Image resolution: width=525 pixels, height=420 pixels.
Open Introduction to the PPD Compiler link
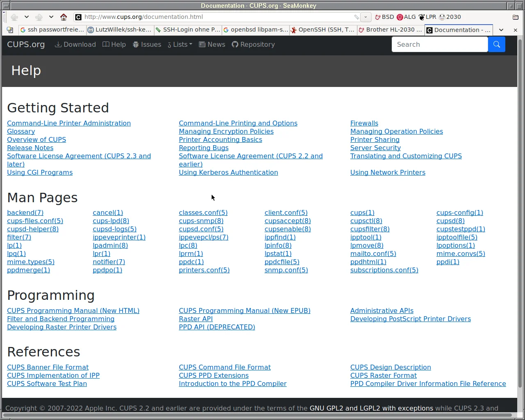click(233, 383)
